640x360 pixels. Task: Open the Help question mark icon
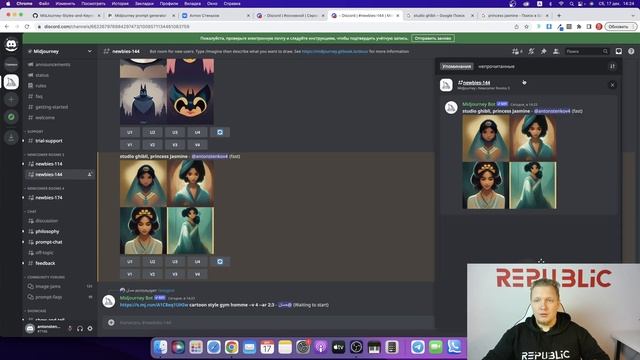click(631, 51)
